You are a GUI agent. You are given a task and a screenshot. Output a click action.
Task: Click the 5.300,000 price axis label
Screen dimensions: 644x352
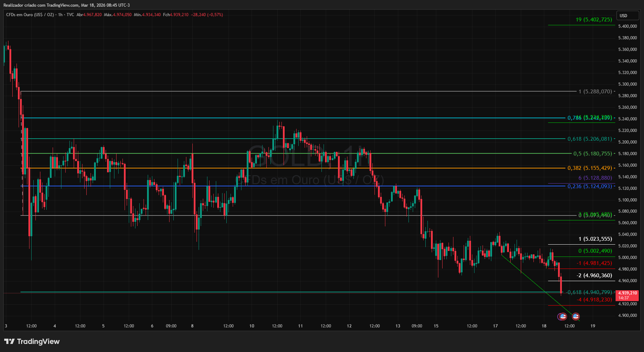[628, 84]
